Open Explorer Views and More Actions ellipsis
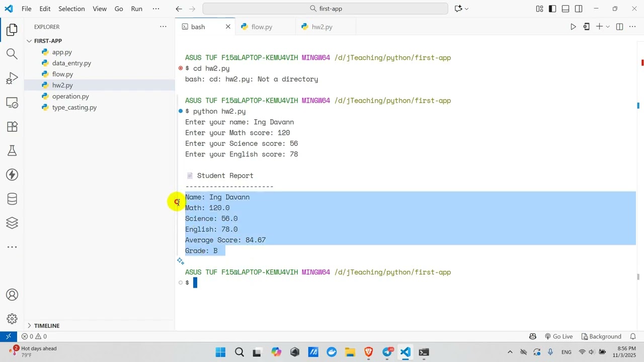Screen dimensions: 644x362 tap(163, 27)
